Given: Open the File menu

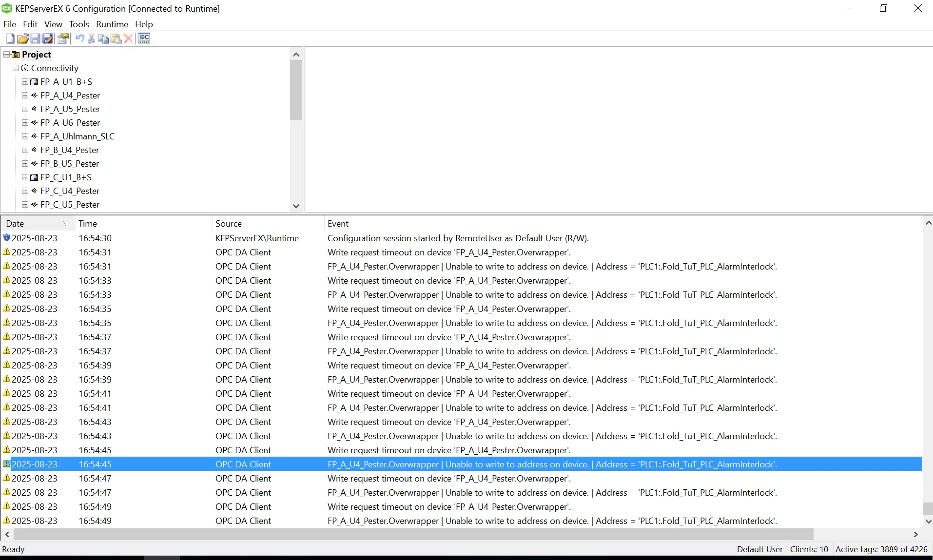Looking at the screenshot, I should tap(10, 24).
